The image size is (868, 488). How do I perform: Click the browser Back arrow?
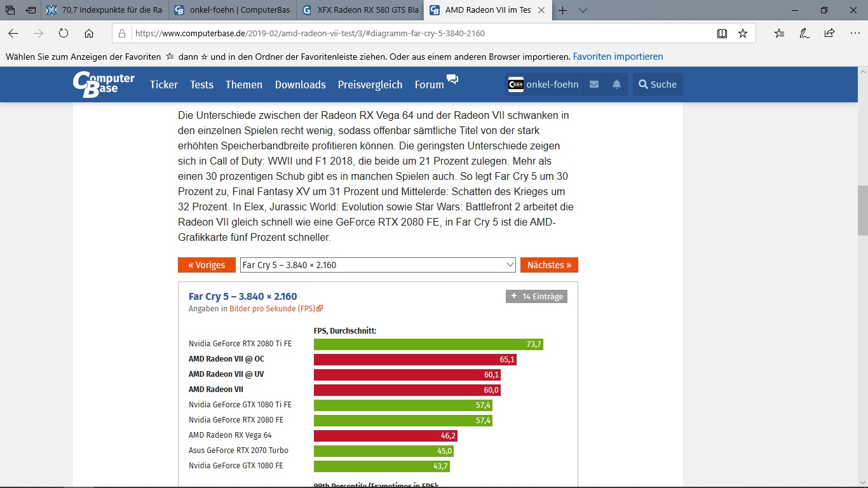[x=13, y=34]
